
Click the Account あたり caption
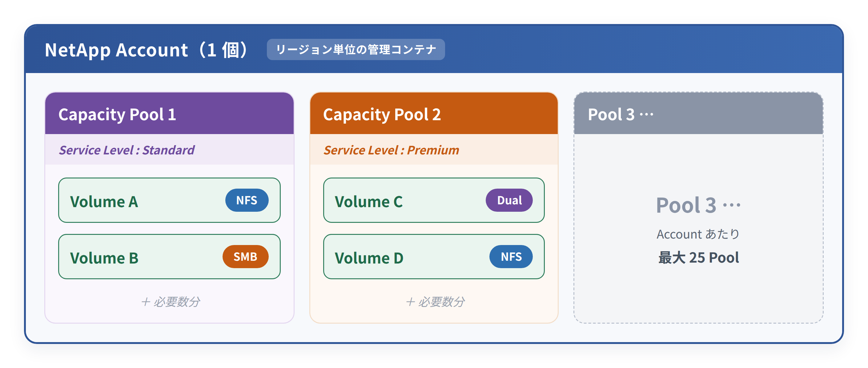pyautogui.click(x=698, y=234)
